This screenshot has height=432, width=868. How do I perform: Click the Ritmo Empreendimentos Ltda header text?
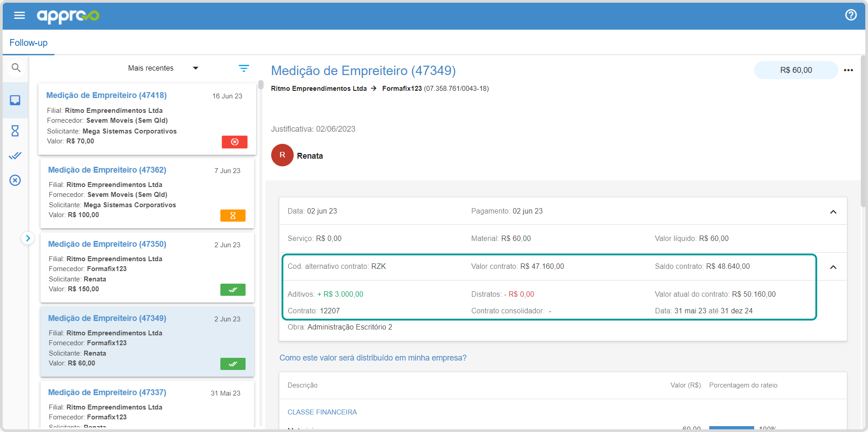point(319,89)
